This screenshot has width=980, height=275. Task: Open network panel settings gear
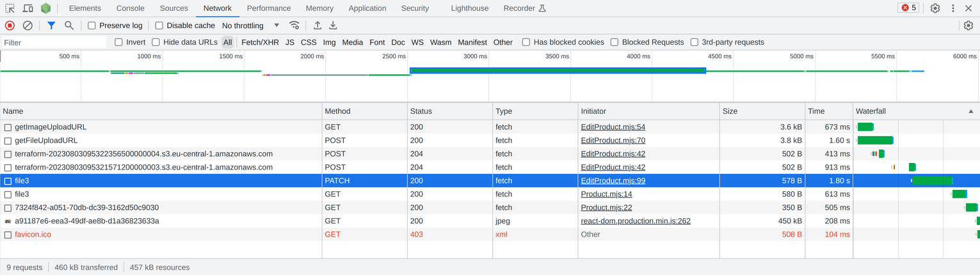[x=968, y=26]
